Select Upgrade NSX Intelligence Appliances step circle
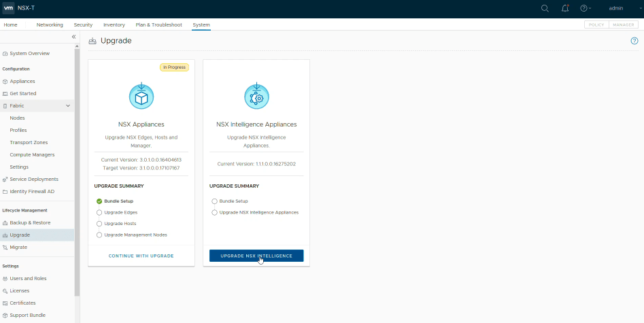The width and height of the screenshot is (644, 323). coord(215,212)
